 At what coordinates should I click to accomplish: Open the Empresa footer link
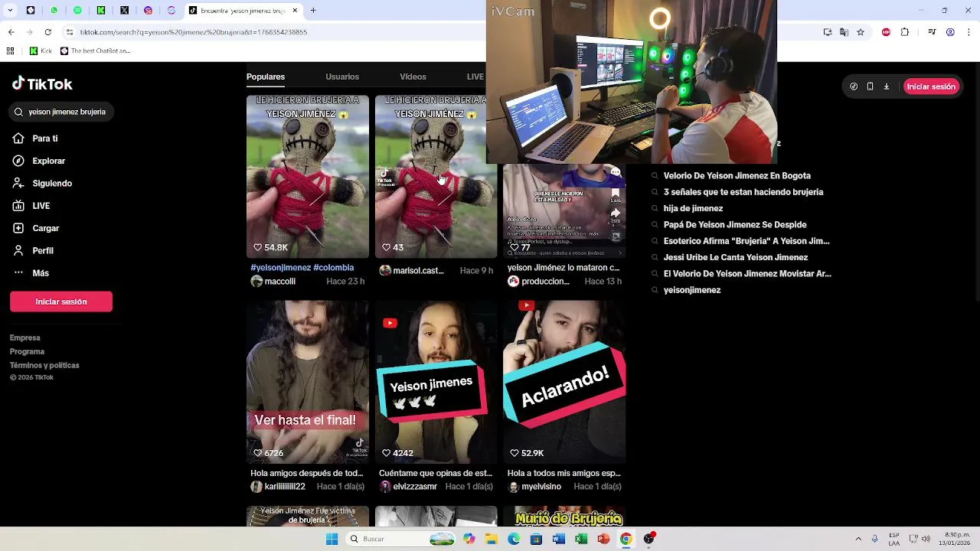tap(25, 337)
